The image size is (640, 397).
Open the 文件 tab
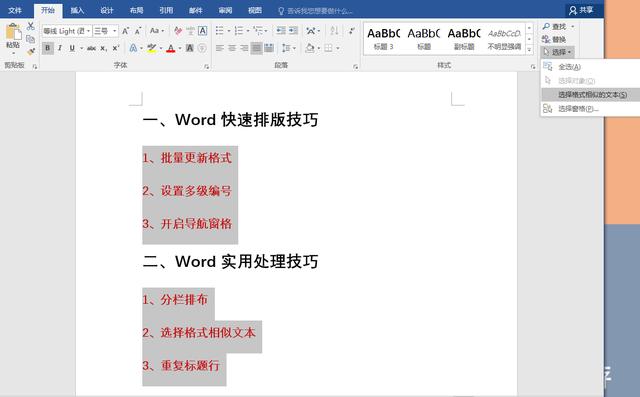(15, 11)
